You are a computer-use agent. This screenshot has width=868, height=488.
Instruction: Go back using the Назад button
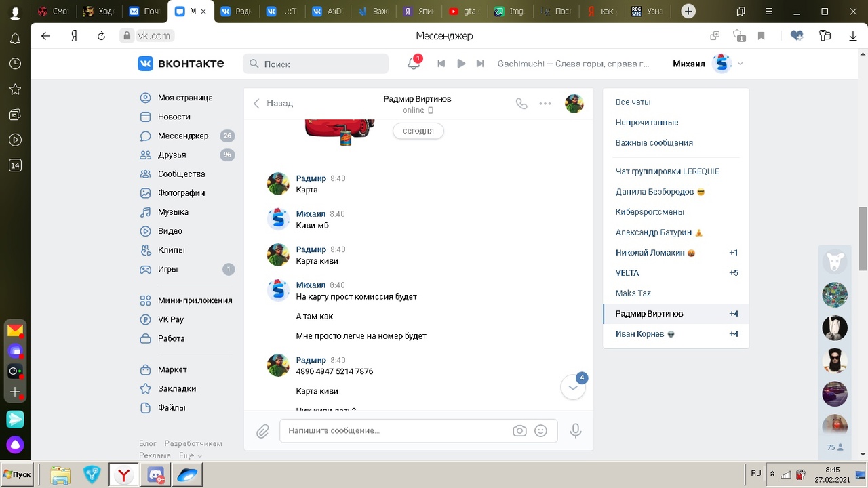273,104
